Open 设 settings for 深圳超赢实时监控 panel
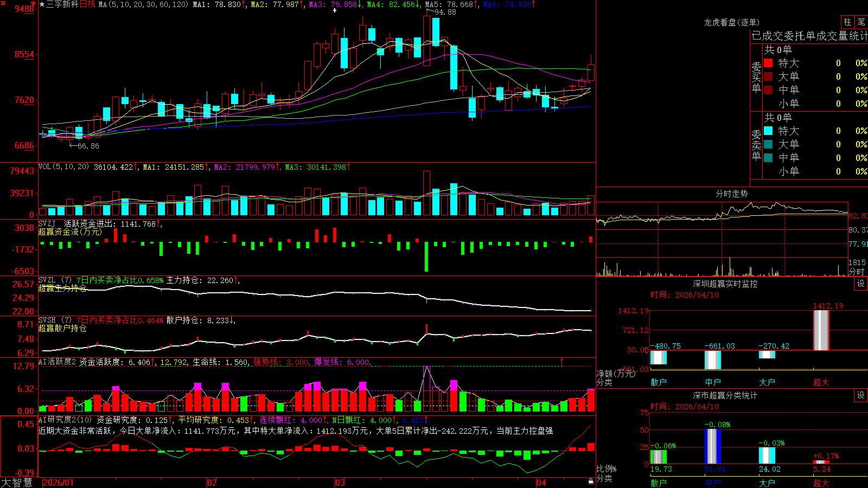868x488 pixels. 861,284
